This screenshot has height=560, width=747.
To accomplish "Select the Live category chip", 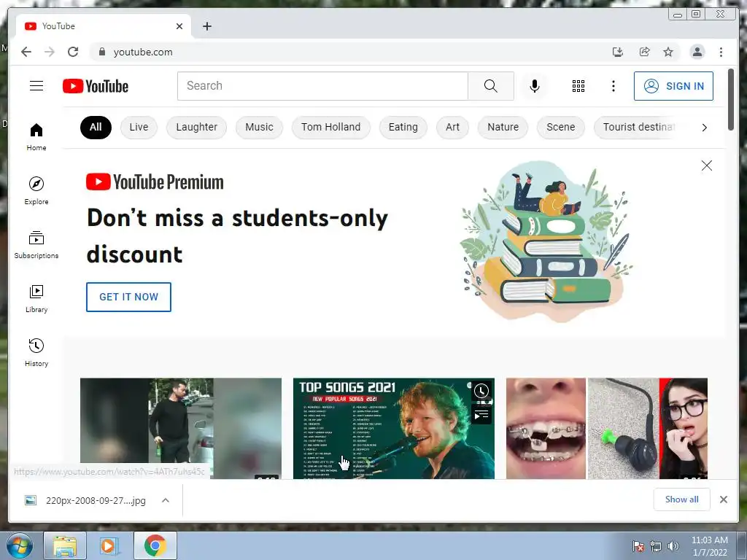I will point(139,127).
